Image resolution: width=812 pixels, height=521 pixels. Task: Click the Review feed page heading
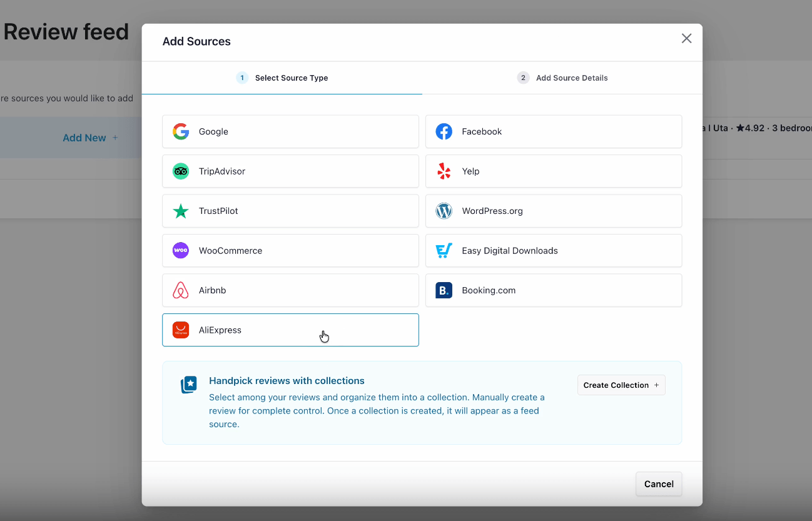[x=66, y=32]
